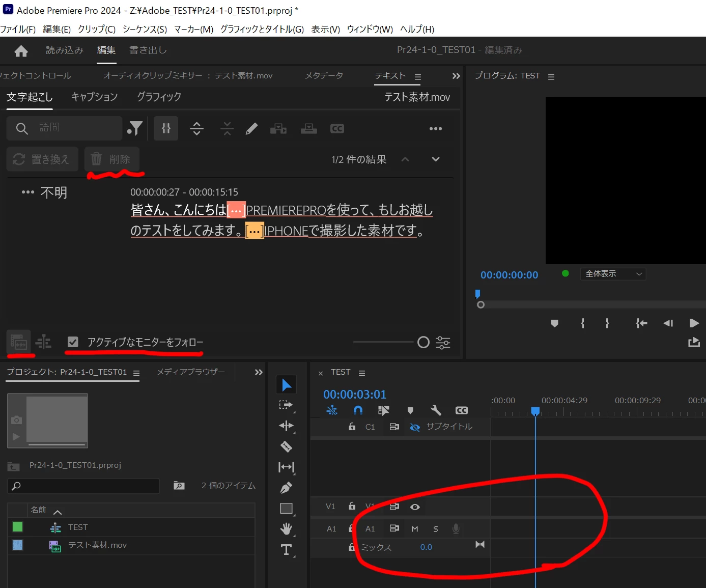Toggle linked selection in timeline
The width and height of the screenshot is (706, 588).
click(x=384, y=410)
